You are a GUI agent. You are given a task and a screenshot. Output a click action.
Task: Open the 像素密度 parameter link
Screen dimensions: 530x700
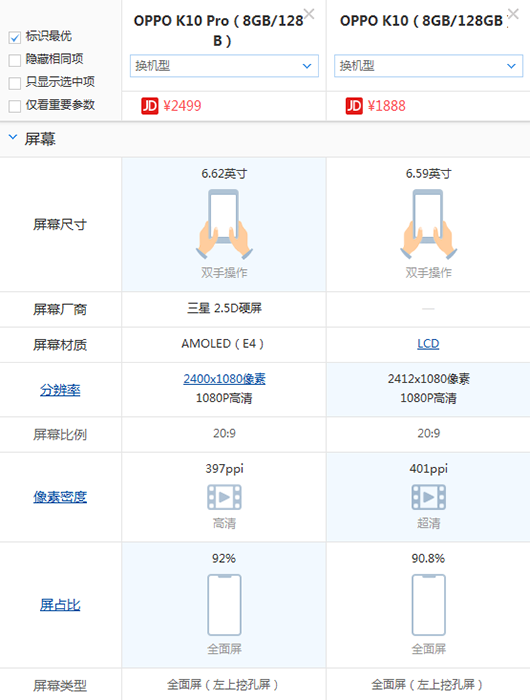pyautogui.click(x=60, y=497)
